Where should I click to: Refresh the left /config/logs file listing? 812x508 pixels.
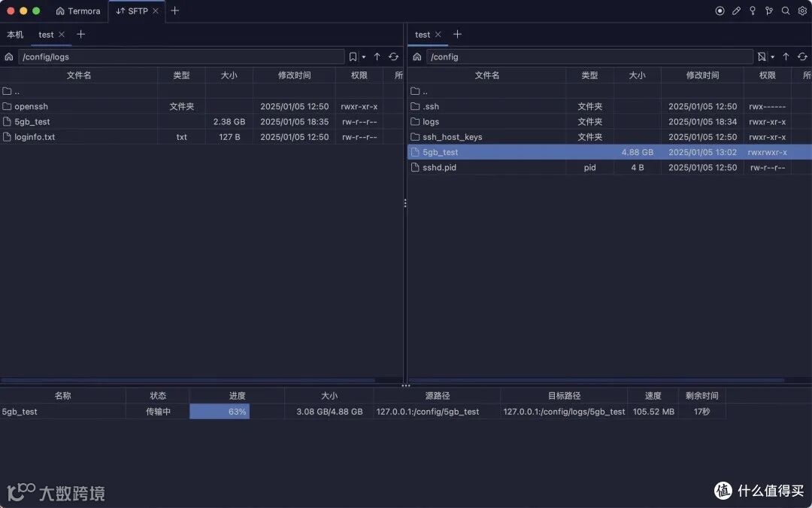pos(393,56)
